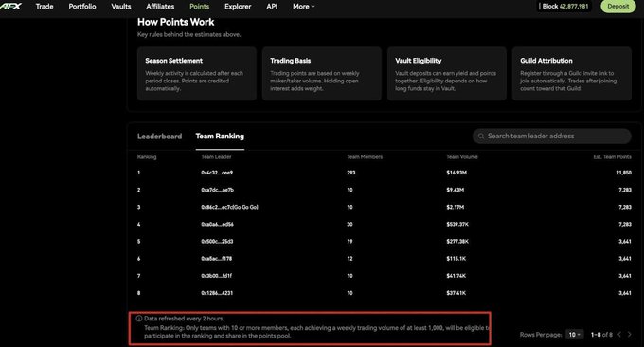This screenshot has width=644, height=347.
Task: Click the 21,850 team points value
Action: [x=623, y=173]
